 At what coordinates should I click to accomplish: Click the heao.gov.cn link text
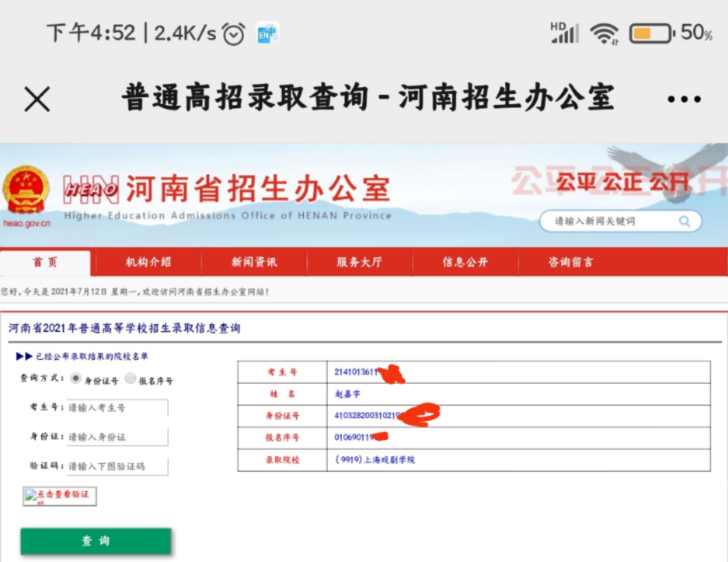tap(27, 223)
